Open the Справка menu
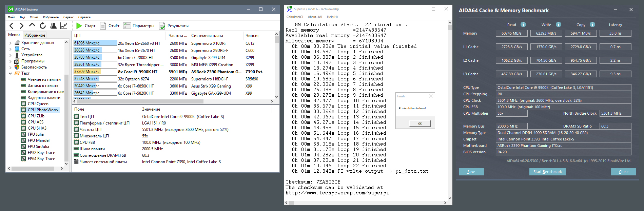This screenshot has height=211, width=644. (84, 17)
